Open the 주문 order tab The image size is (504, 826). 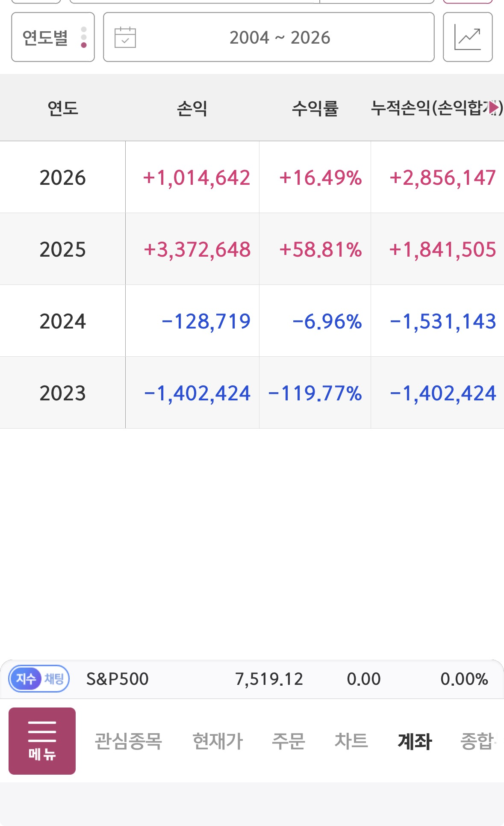[x=289, y=741]
